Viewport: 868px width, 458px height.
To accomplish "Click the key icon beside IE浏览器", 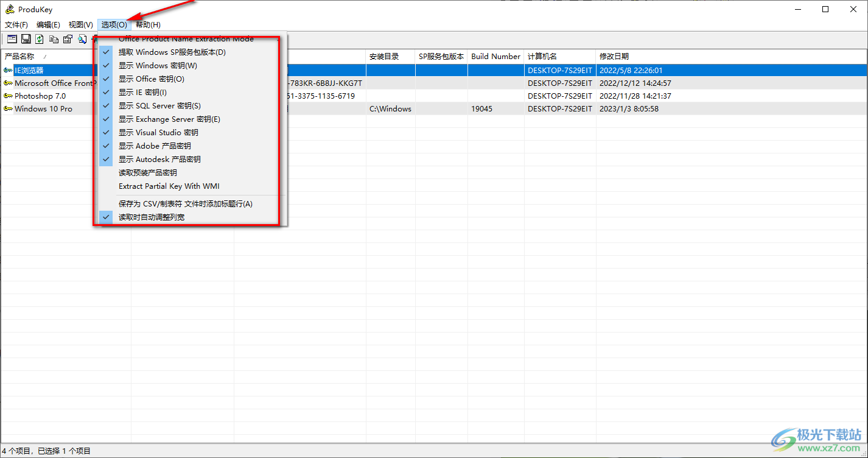I will tap(8, 70).
